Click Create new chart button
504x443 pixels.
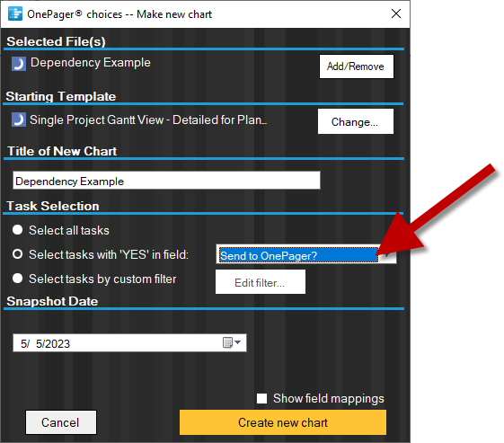tap(283, 422)
